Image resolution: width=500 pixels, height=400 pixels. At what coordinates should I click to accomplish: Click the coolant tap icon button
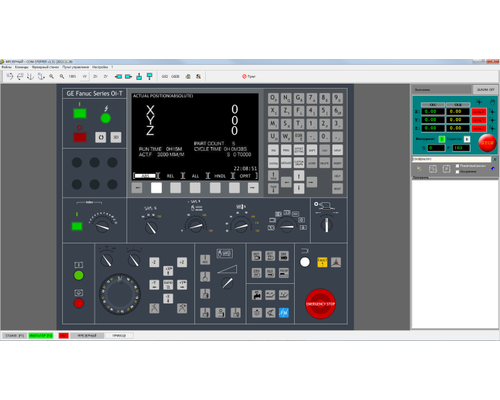257,295
